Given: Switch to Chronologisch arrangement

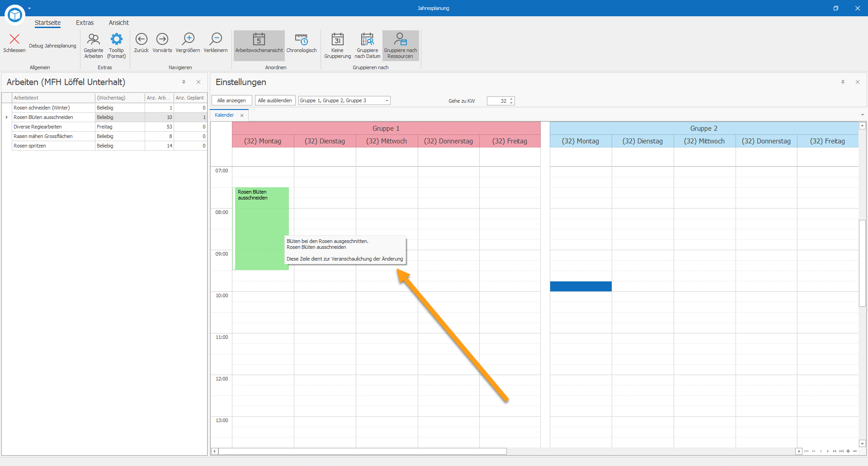Looking at the screenshot, I should 302,43.
